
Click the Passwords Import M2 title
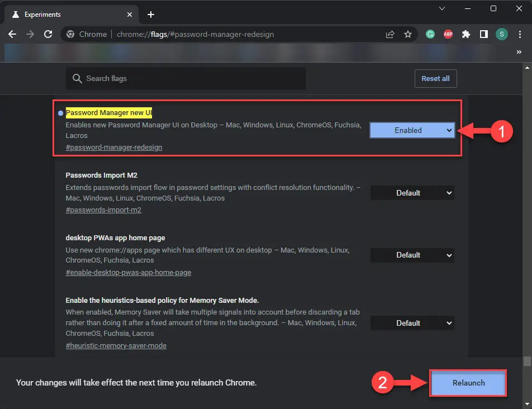point(101,175)
